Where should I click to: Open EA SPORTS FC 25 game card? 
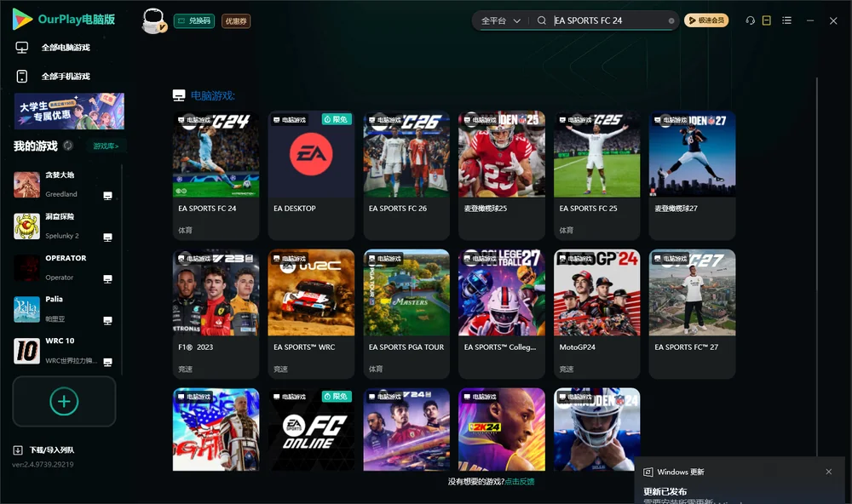point(596,175)
